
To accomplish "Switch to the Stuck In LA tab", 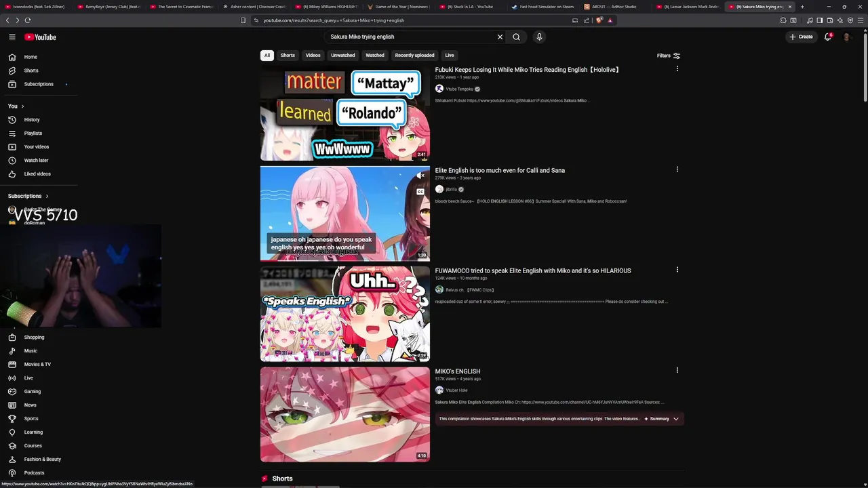I will click(471, 7).
